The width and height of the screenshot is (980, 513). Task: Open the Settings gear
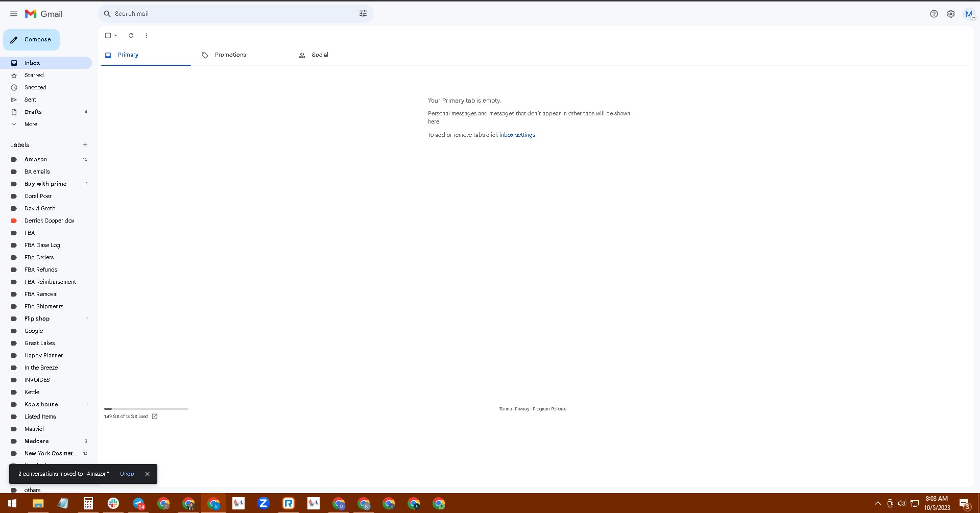tap(951, 14)
